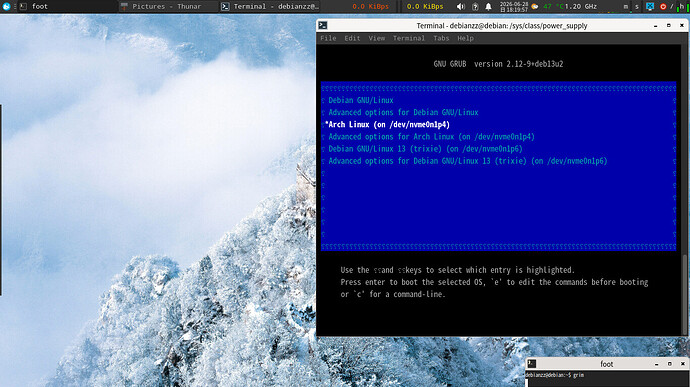Click the orange 0.0 KiBps network readout
The width and height of the screenshot is (690, 387).
tap(371, 6)
